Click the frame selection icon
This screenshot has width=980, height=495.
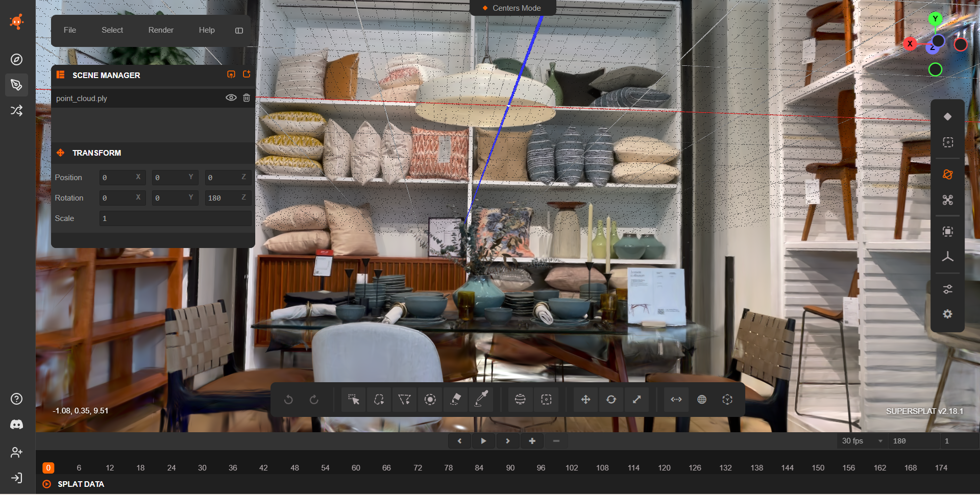point(947,232)
